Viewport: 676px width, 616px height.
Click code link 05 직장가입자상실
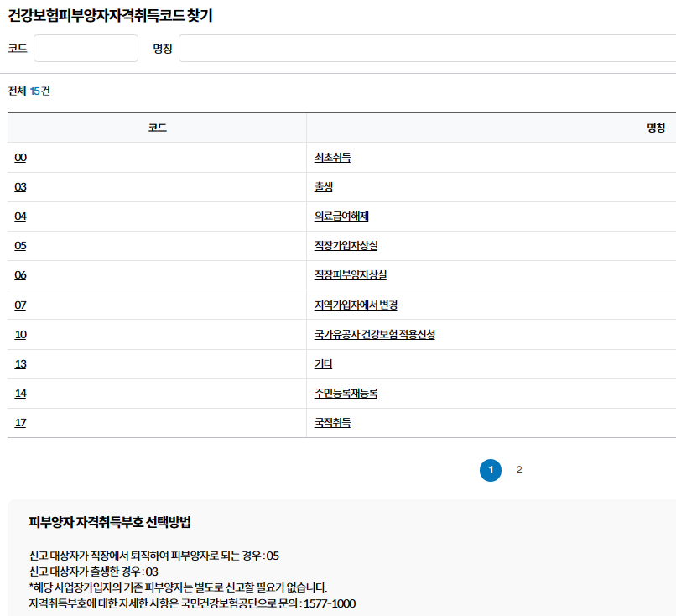pyautogui.click(x=18, y=246)
